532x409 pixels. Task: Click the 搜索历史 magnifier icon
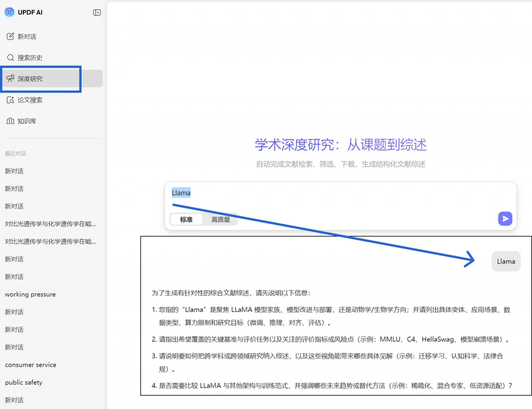click(x=10, y=57)
